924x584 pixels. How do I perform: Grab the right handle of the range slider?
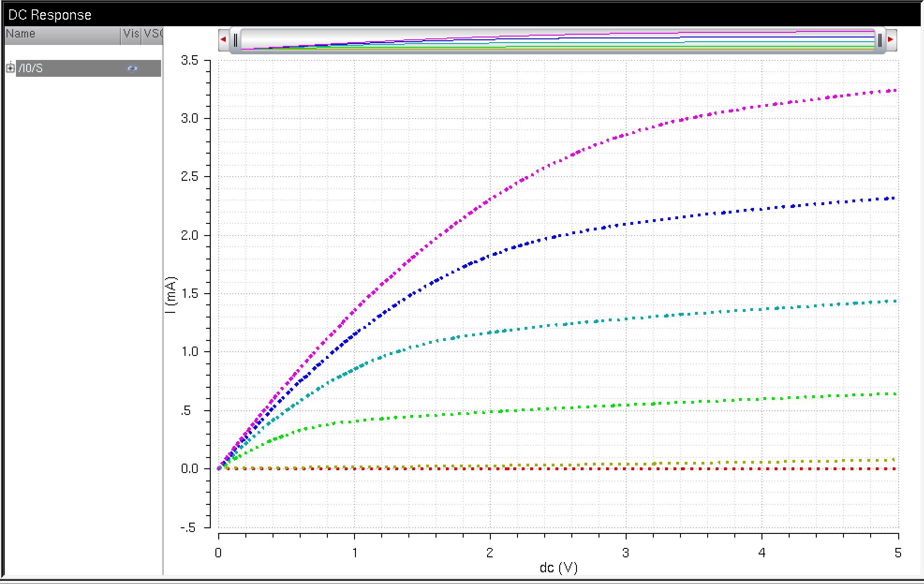880,40
